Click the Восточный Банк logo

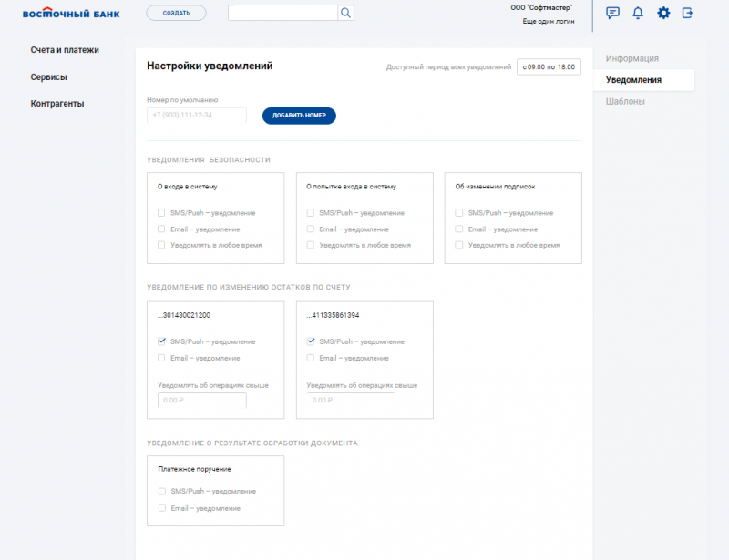coord(70,13)
